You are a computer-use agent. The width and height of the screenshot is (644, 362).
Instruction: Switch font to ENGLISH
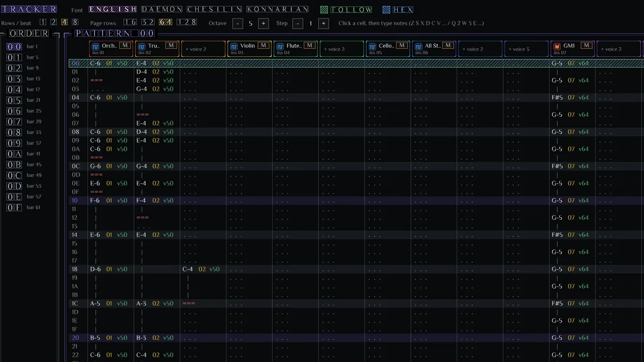tap(113, 9)
